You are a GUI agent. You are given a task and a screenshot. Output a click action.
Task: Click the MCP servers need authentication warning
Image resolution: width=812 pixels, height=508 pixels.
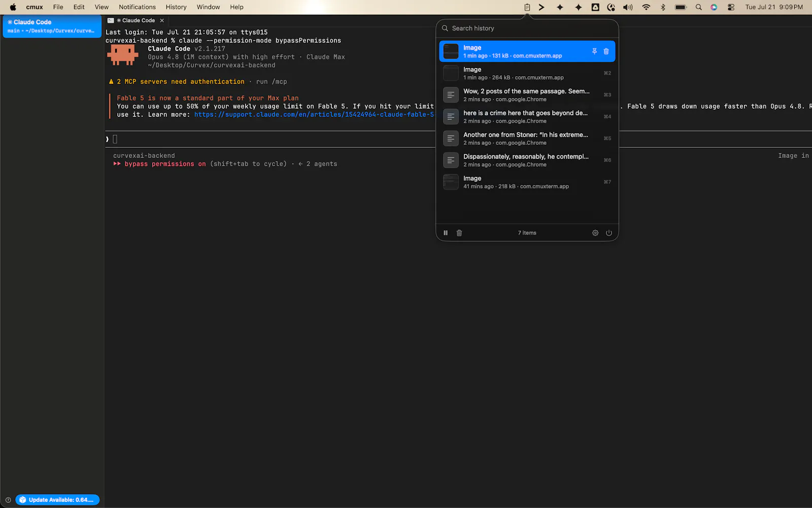point(177,82)
